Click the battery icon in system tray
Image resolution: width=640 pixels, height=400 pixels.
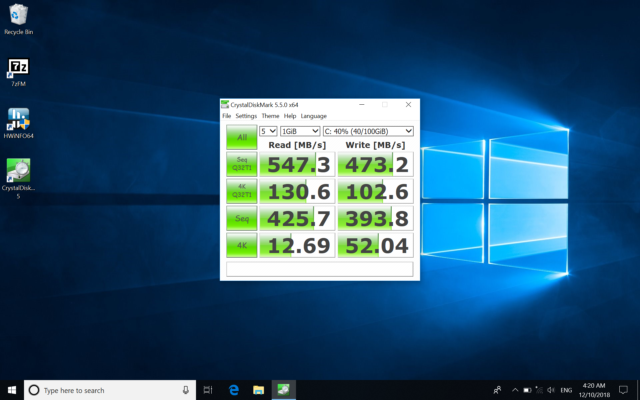point(527,390)
